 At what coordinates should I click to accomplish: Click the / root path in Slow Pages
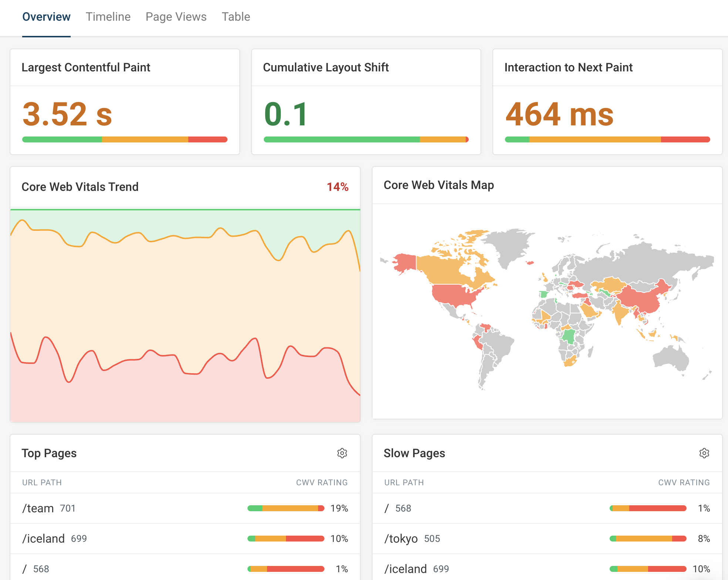pos(387,508)
